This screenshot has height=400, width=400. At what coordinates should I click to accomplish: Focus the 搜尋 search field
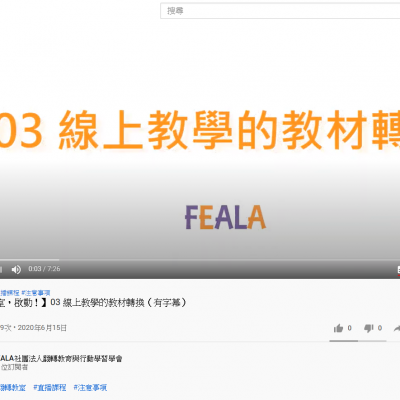click(280, 11)
